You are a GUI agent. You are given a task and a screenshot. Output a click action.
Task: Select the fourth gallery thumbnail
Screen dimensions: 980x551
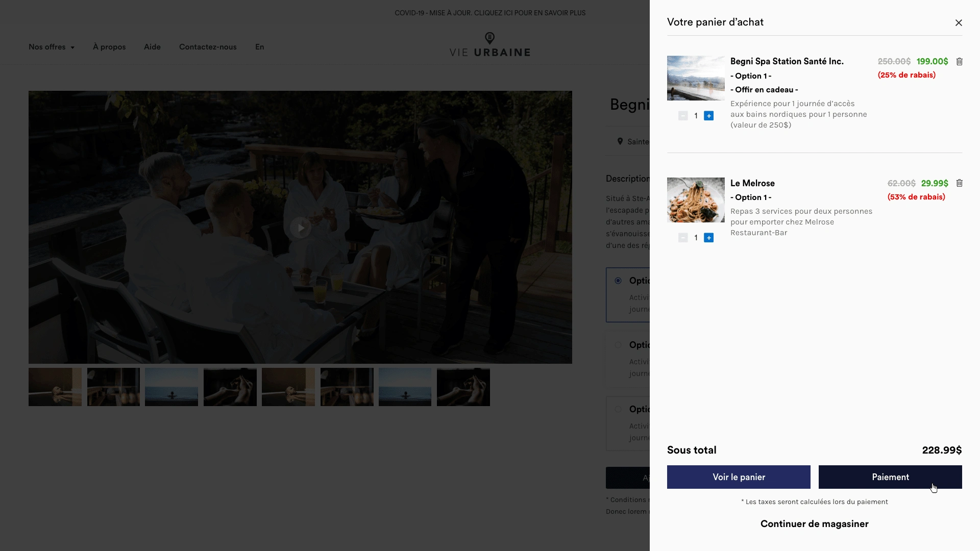click(x=230, y=387)
